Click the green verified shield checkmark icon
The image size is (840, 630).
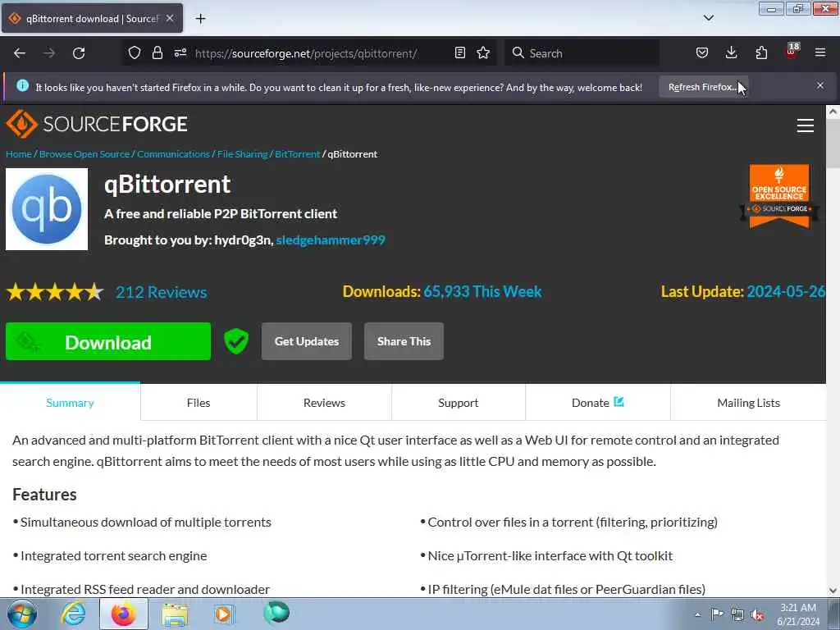pyautogui.click(x=236, y=341)
